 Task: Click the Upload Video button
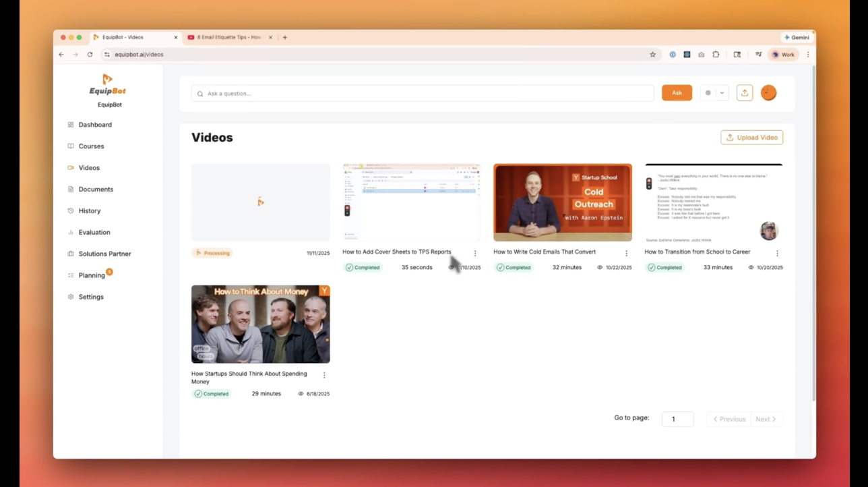pos(751,138)
